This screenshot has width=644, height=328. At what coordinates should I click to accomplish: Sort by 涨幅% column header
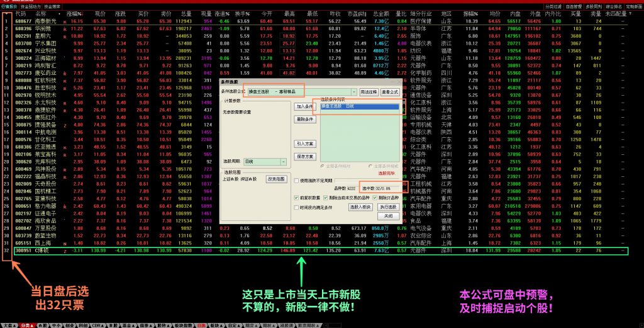(x=74, y=13)
